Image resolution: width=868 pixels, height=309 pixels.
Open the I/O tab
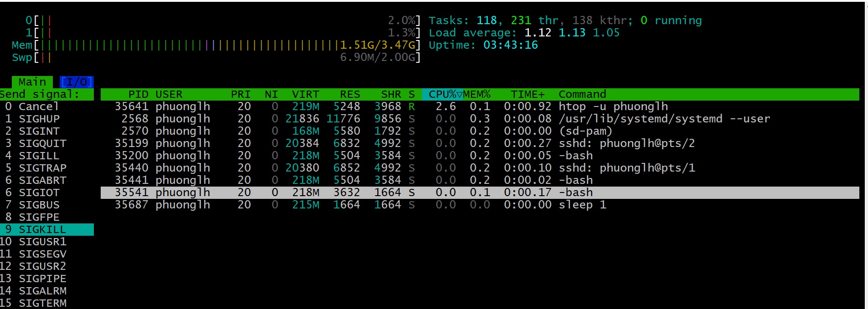click(x=77, y=82)
